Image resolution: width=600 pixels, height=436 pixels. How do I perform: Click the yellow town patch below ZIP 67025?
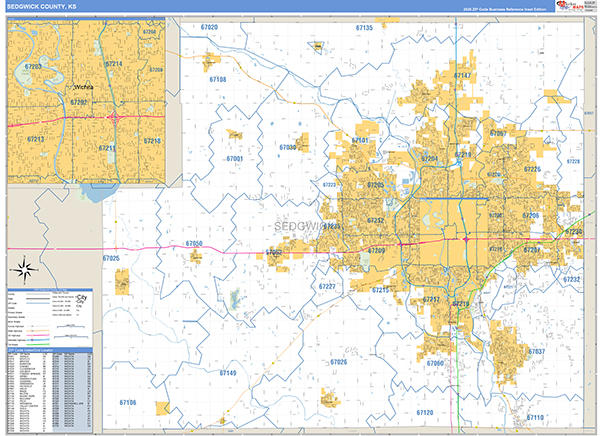pos(122,283)
